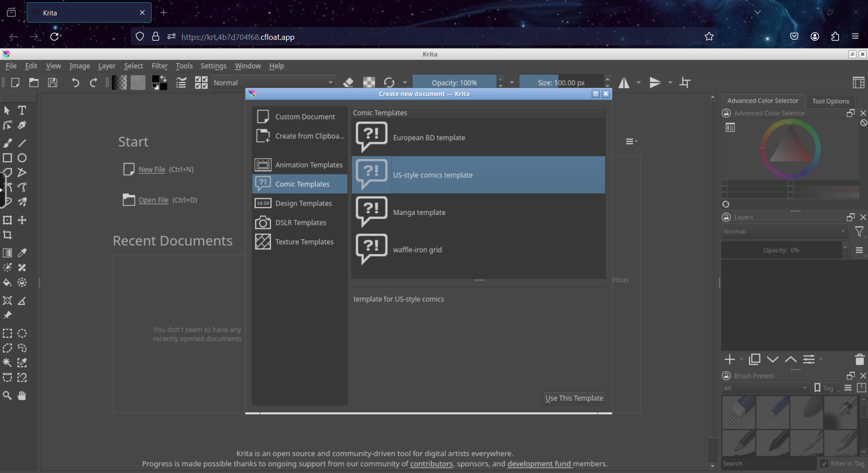This screenshot has width=868, height=473.
Task: Select the Rectangle tool
Action: pyautogui.click(x=7, y=158)
